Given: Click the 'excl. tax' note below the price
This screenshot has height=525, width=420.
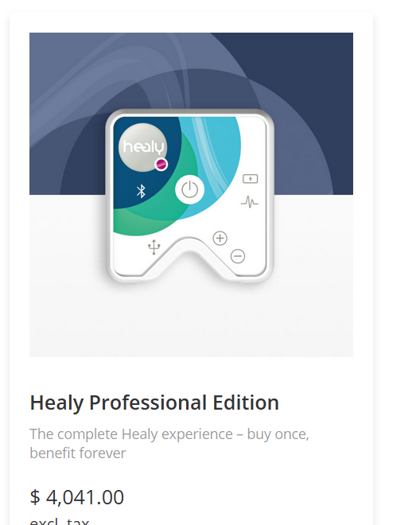Looking at the screenshot, I should 60,521.
